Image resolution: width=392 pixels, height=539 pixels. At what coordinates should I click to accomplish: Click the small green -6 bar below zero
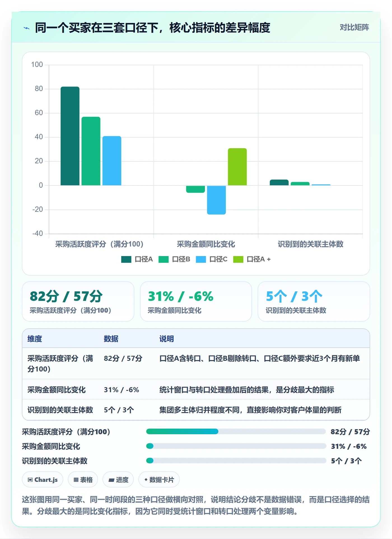[x=195, y=189]
